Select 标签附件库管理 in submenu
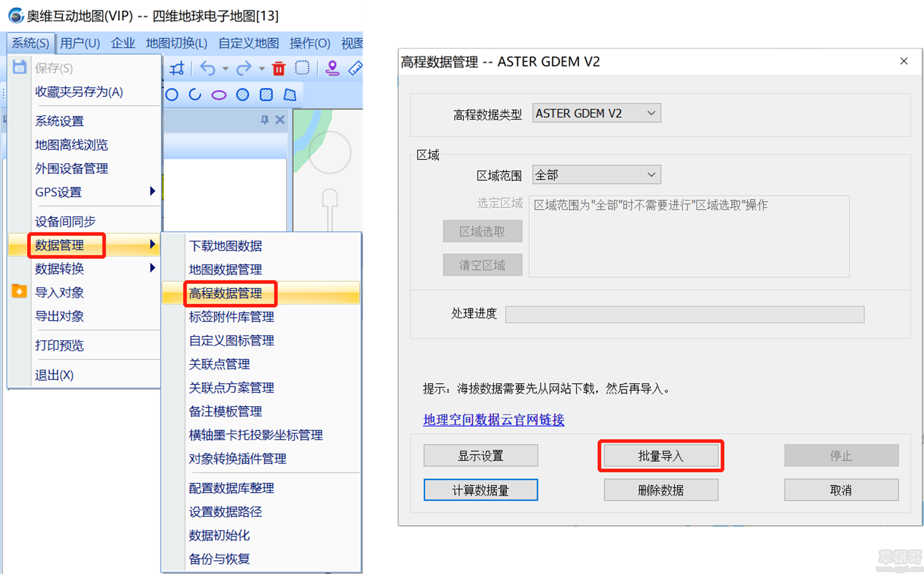This screenshot has height=574, width=924. (x=261, y=317)
